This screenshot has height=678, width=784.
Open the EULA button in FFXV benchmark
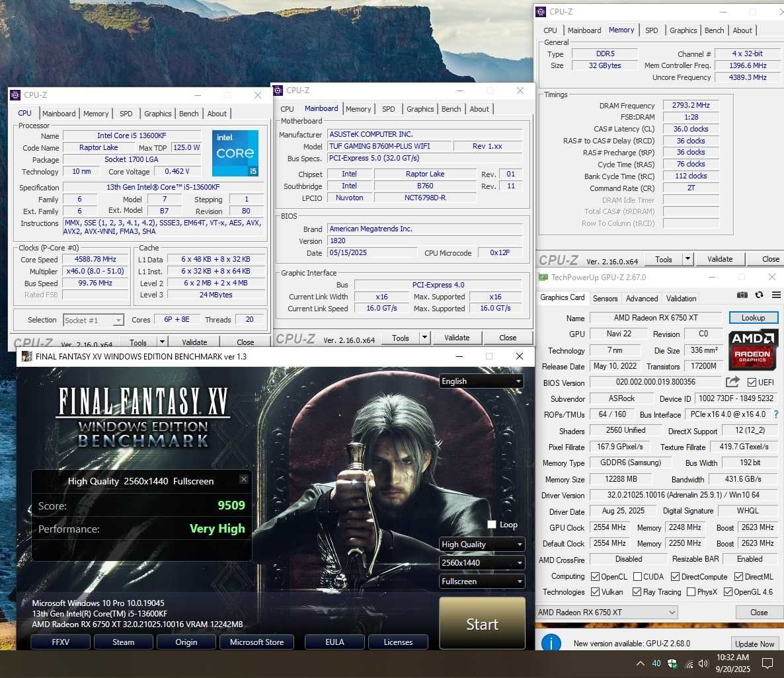(x=334, y=642)
